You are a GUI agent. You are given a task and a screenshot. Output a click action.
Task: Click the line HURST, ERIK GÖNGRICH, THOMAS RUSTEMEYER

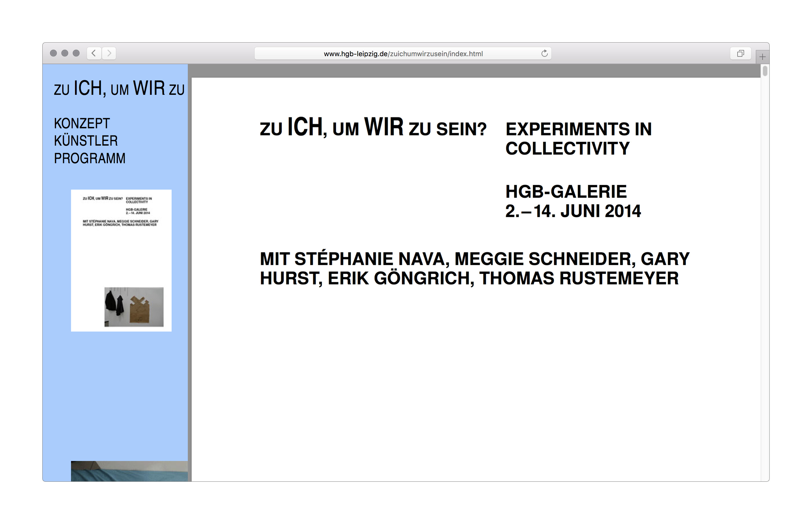click(469, 278)
